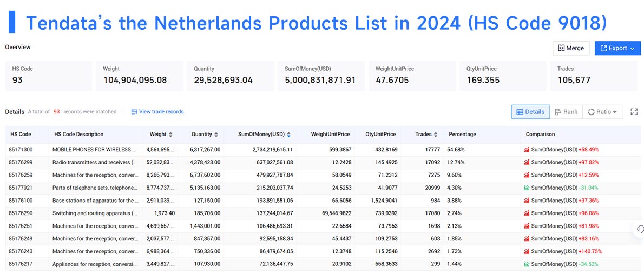Sort table by Quantity column
The height and width of the screenshot is (274, 644).
(x=216, y=135)
